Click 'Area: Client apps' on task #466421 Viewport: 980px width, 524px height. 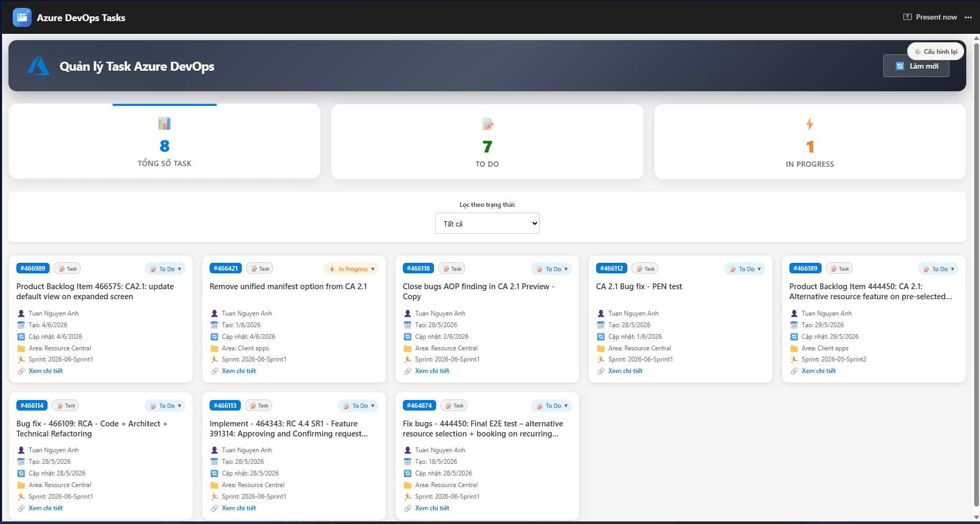[245, 348]
